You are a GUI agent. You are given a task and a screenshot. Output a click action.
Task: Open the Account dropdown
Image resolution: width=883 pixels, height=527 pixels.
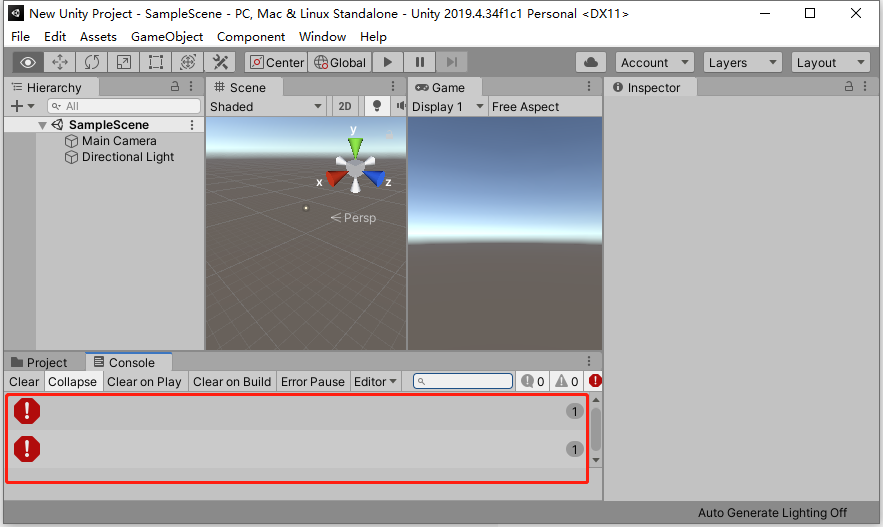coord(654,62)
